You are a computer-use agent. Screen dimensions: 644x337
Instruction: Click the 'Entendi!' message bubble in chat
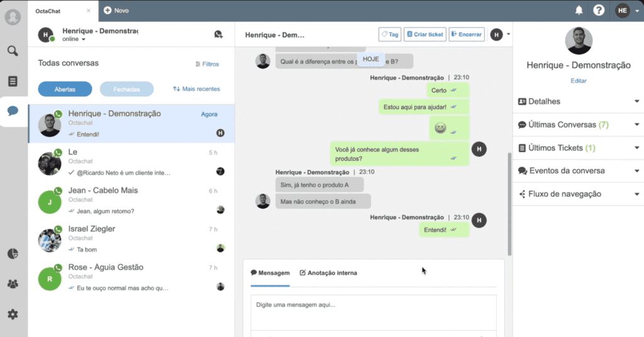[x=444, y=230]
